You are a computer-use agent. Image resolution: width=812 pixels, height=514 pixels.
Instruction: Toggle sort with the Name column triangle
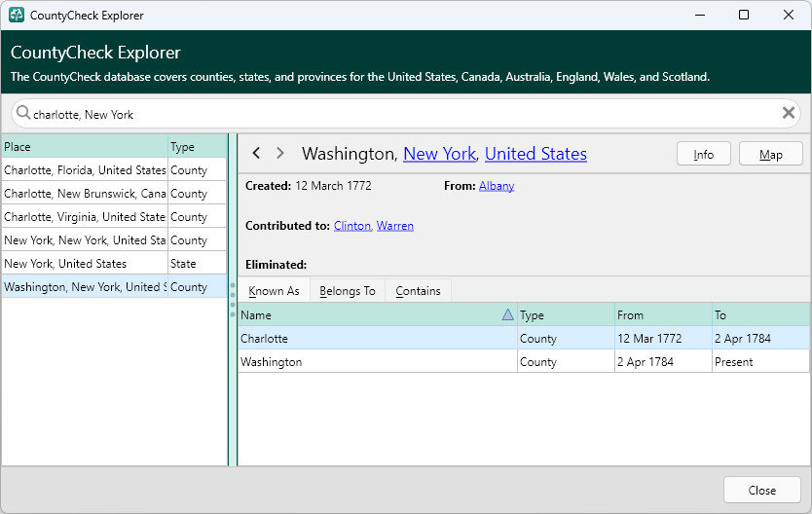click(507, 314)
